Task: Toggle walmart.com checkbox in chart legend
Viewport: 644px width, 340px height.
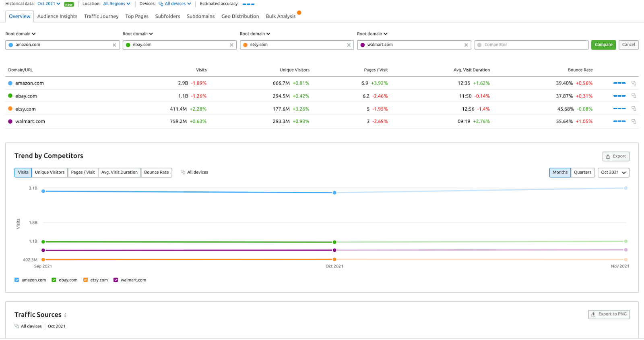Action: point(116,280)
